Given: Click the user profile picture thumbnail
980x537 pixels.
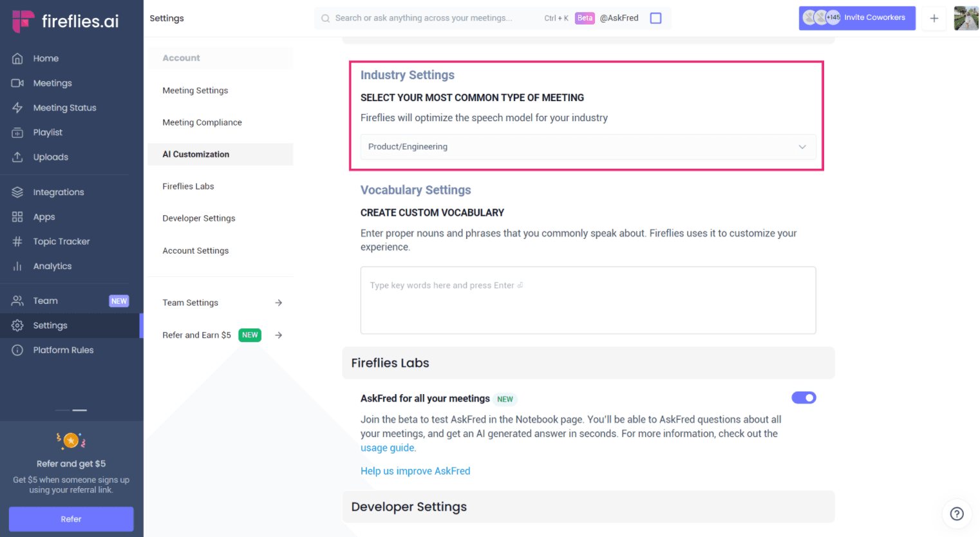Looking at the screenshot, I should (x=965, y=18).
